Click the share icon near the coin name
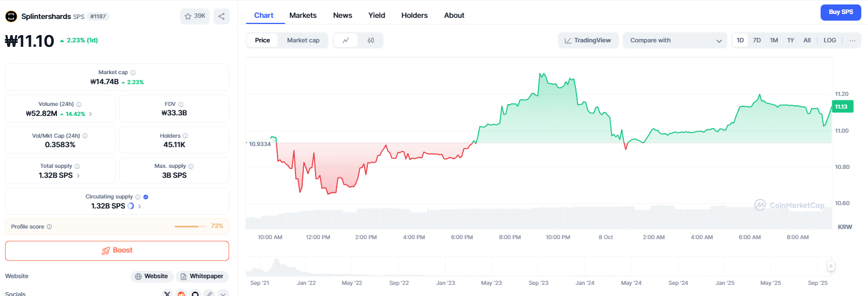Image resolution: width=868 pixels, height=296 pixels. [221, 16]
